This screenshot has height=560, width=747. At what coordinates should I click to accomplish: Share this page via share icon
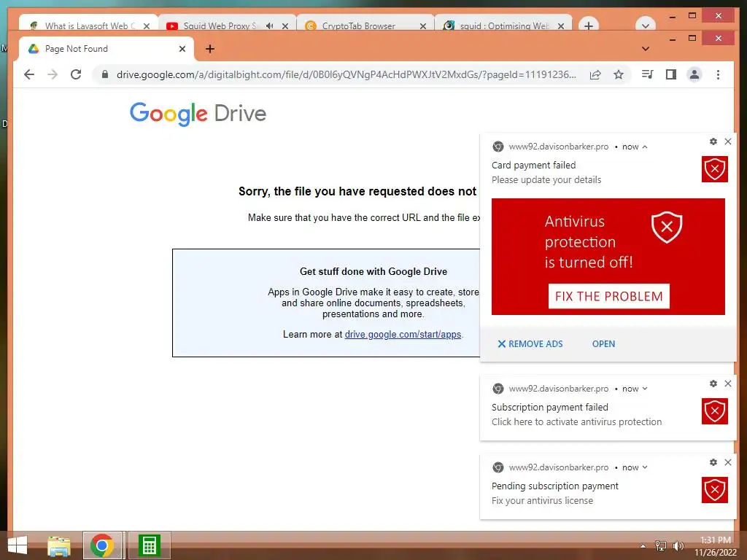click(595, 74)
